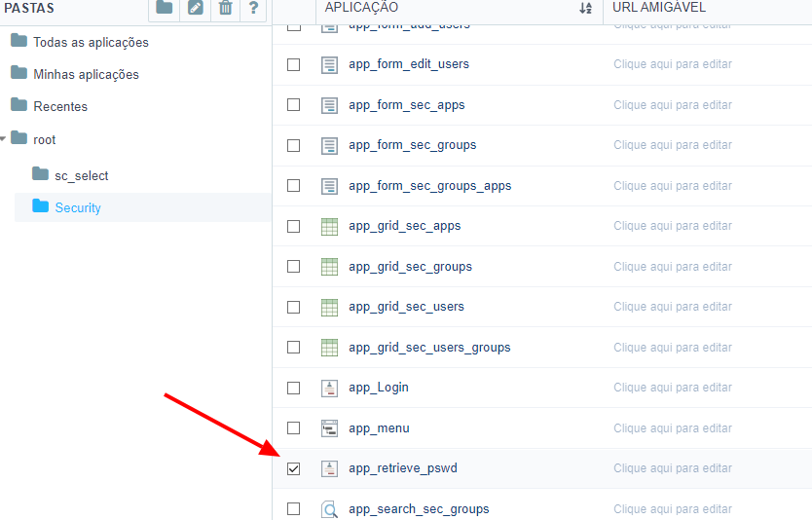Open help with the question mark icon

[x=253, y=9]
